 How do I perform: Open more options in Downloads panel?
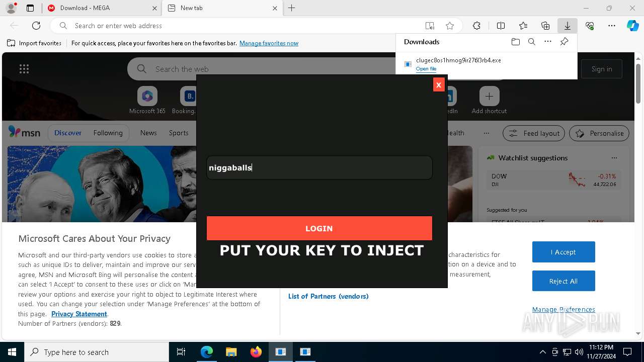coord(548,42)
